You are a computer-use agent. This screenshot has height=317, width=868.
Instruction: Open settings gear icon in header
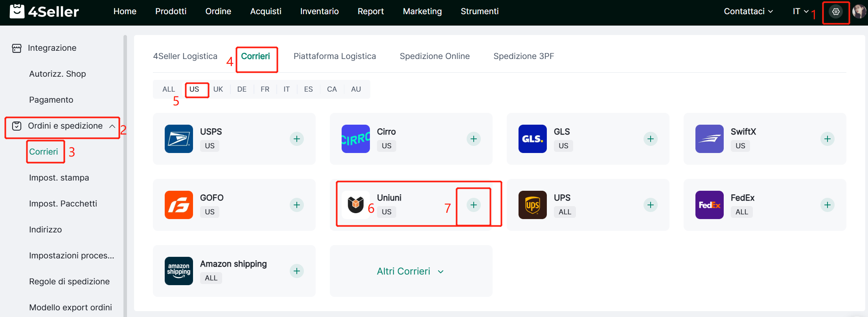pyautogui.click(x=836, y=12)
